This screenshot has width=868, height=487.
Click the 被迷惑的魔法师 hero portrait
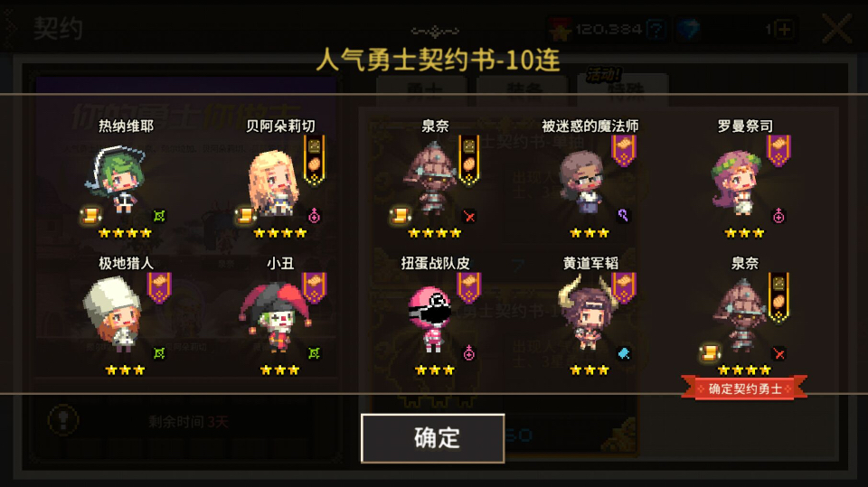tap(581, 183)
